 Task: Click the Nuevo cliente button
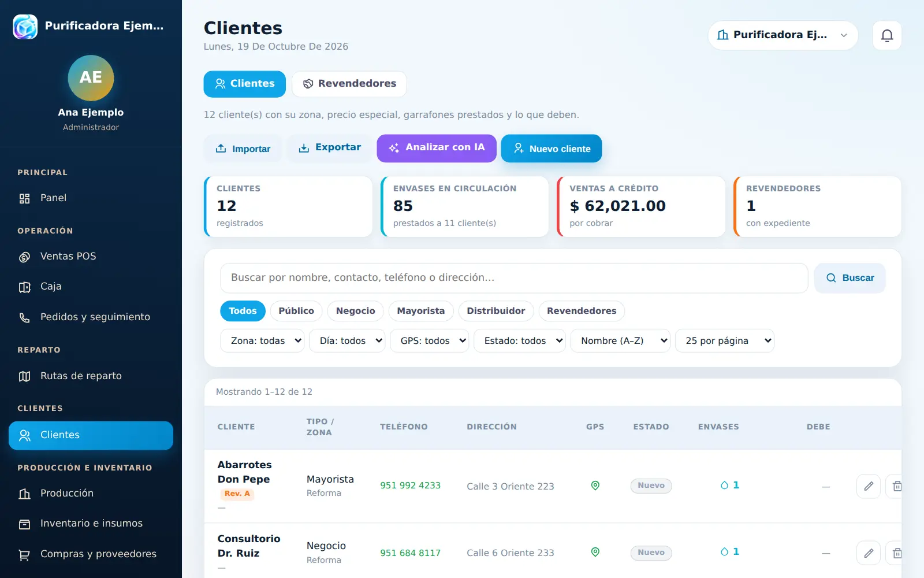pyautogui.click(x=552, y=149)
